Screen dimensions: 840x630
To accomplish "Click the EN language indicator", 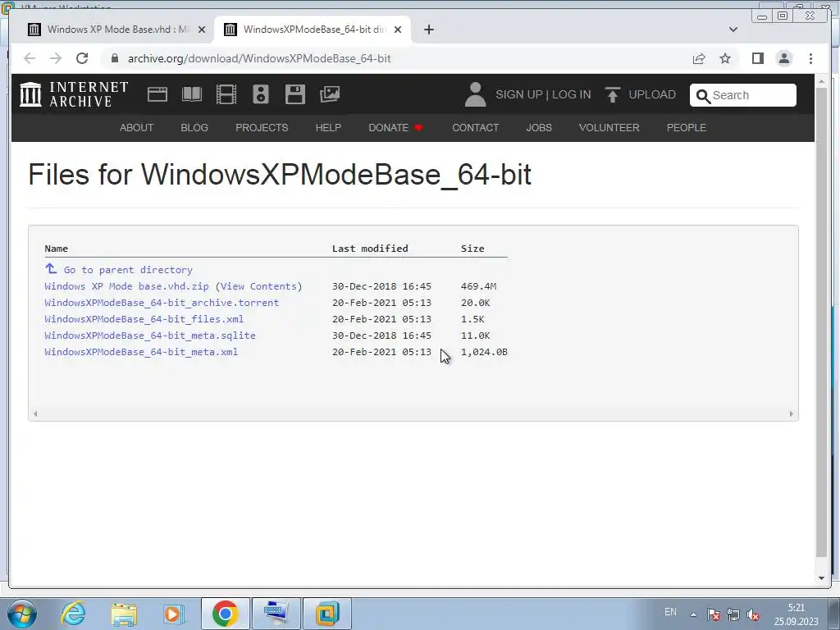I will tap(670, 612).
